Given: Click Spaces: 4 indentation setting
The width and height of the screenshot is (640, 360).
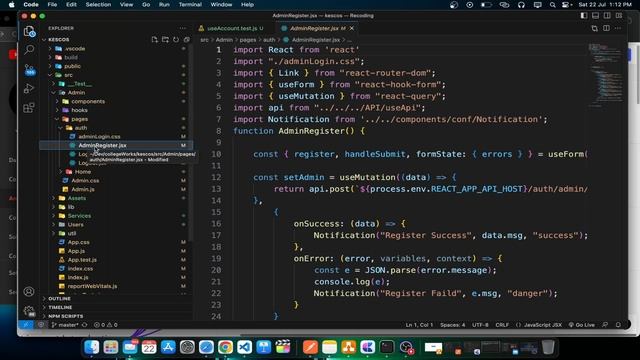Looking at the screenshot, I should coord(453,325).
